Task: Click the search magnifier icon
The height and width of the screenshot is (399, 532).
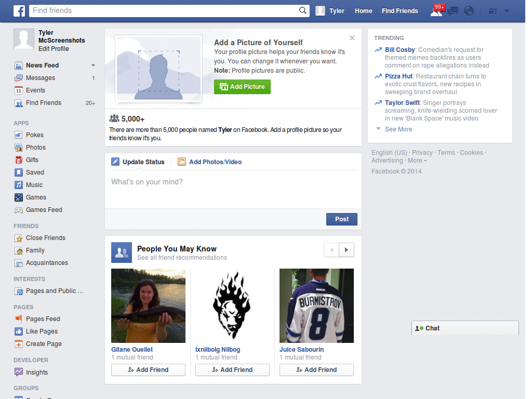Action: [303, 10]
